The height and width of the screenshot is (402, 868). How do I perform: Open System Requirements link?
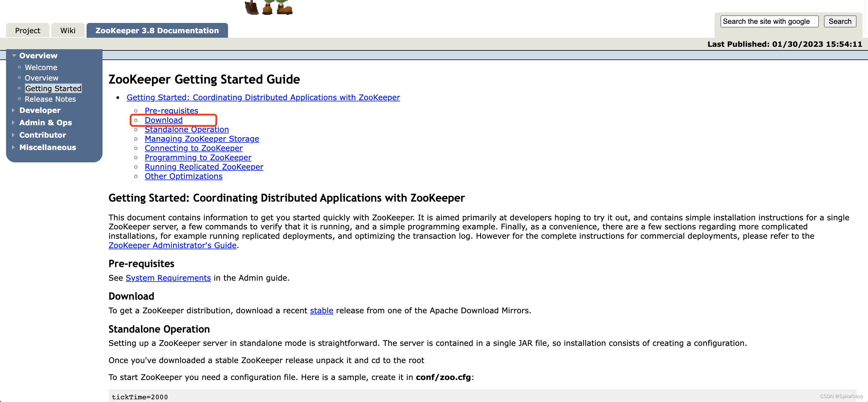click(168, 278)
